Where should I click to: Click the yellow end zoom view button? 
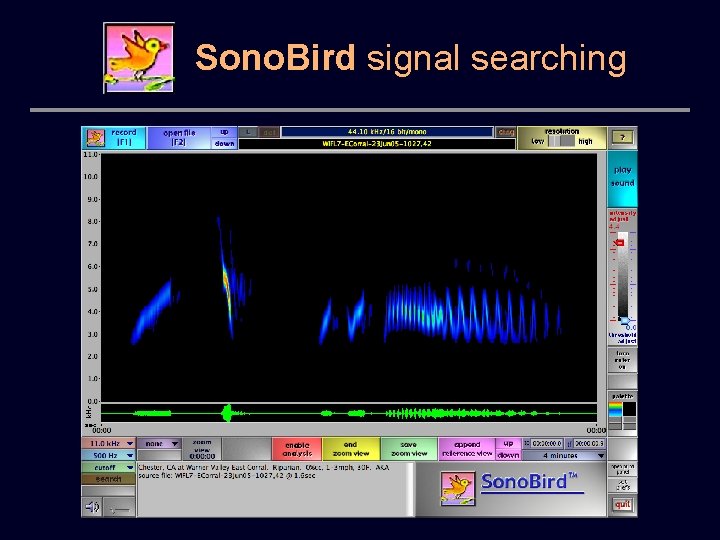click(351, 449)
